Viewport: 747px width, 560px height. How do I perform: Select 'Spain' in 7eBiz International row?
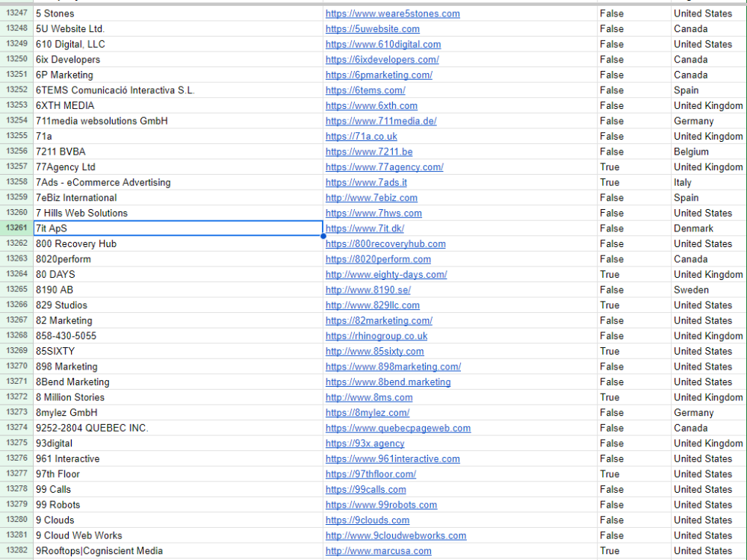pyautogui.click(x=709, y=198)
